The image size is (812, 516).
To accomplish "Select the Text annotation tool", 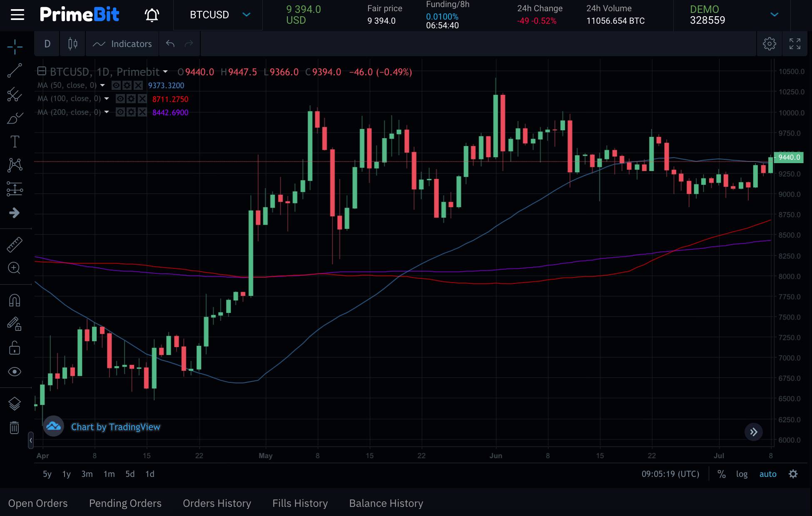I will pyautogui.click(x=15, y=141).
